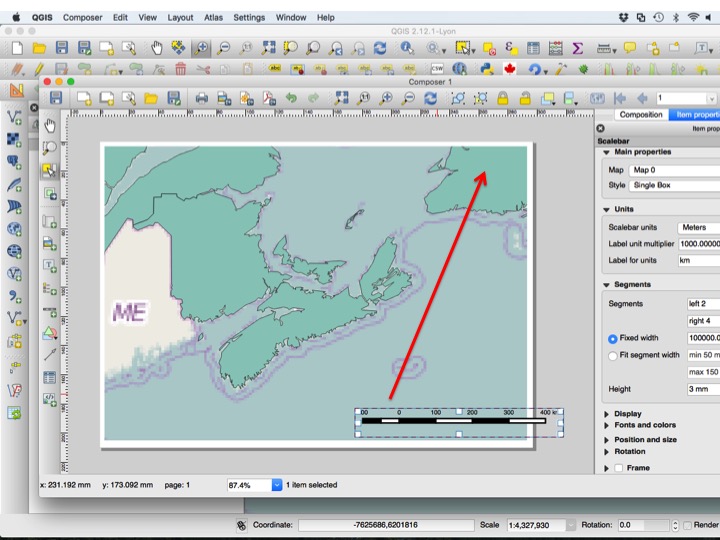Click the Composer print icon
Image resolution: width=720 pixels, height=540 pixels.
coord(202,98)
